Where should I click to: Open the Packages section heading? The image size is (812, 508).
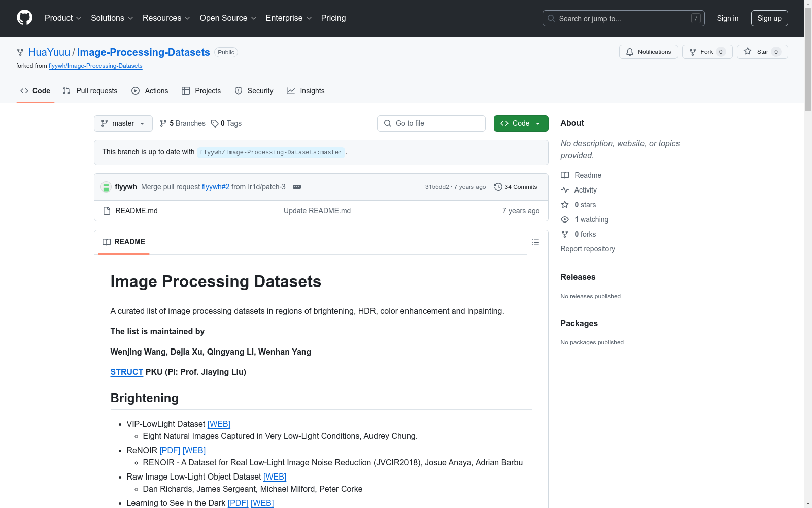579,323
